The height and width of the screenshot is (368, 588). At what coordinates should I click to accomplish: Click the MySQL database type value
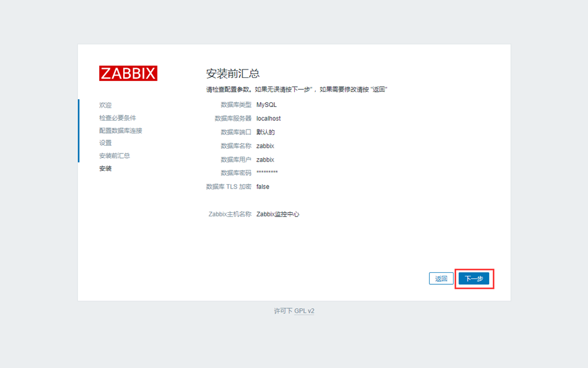click(x=266, y=105)
